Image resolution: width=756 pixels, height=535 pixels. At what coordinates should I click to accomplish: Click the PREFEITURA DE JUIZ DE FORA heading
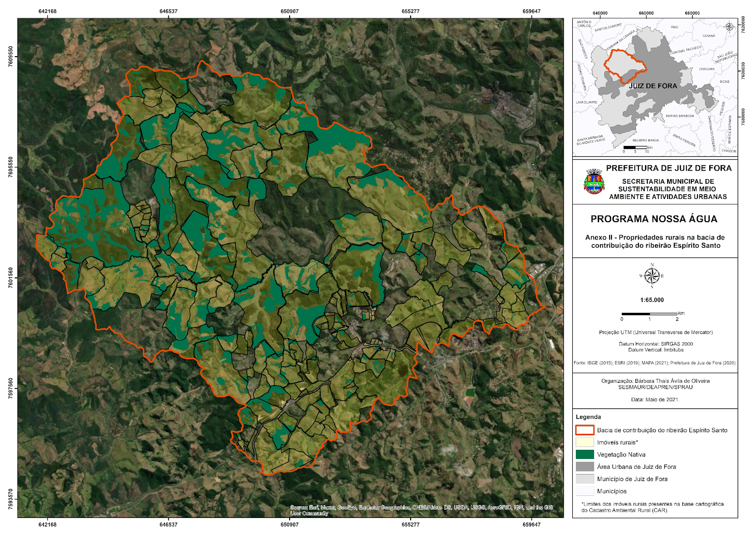(x=669, y=168)
